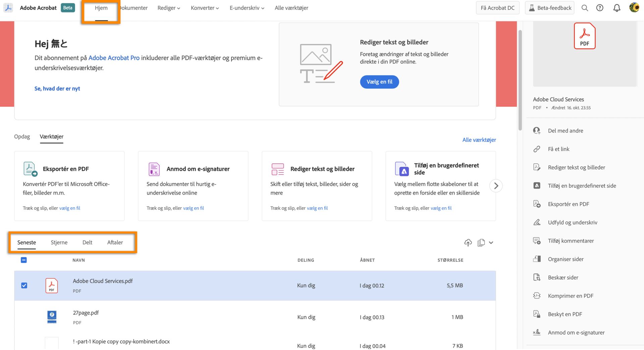This screenshot has width=644, height=350.
Task: Open the user profile avatar
Action: point(634,7)
